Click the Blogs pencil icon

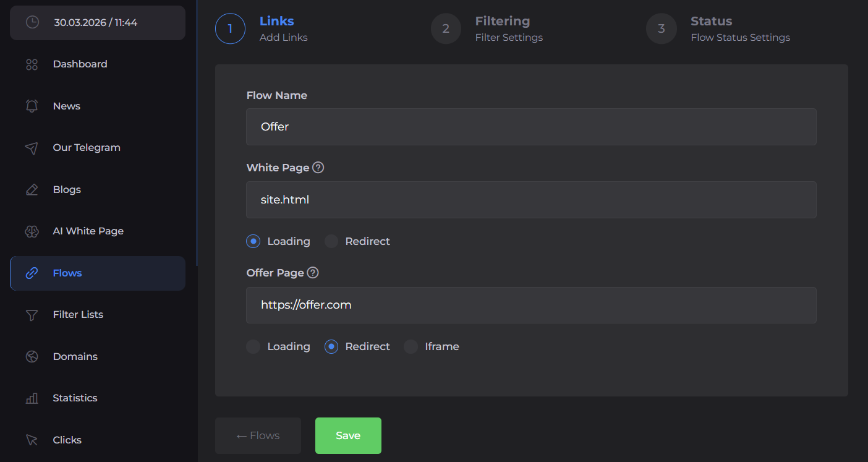tap(32, 190)
